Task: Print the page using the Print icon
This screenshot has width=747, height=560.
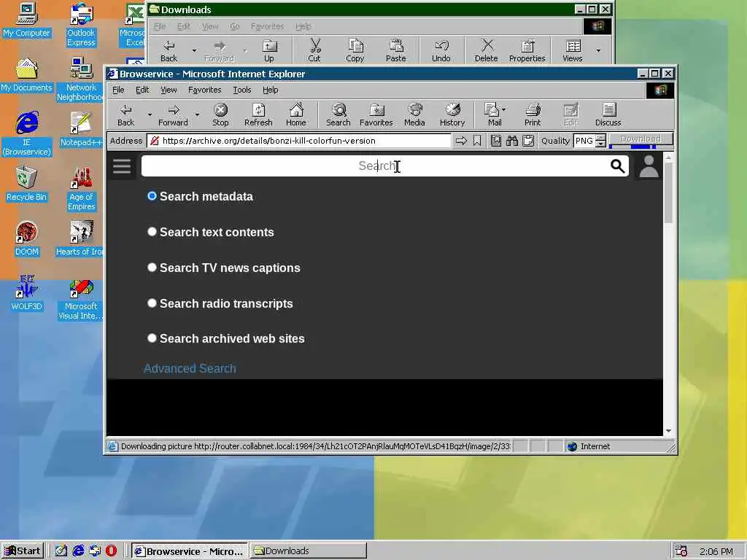Action: tap(533, 114)
